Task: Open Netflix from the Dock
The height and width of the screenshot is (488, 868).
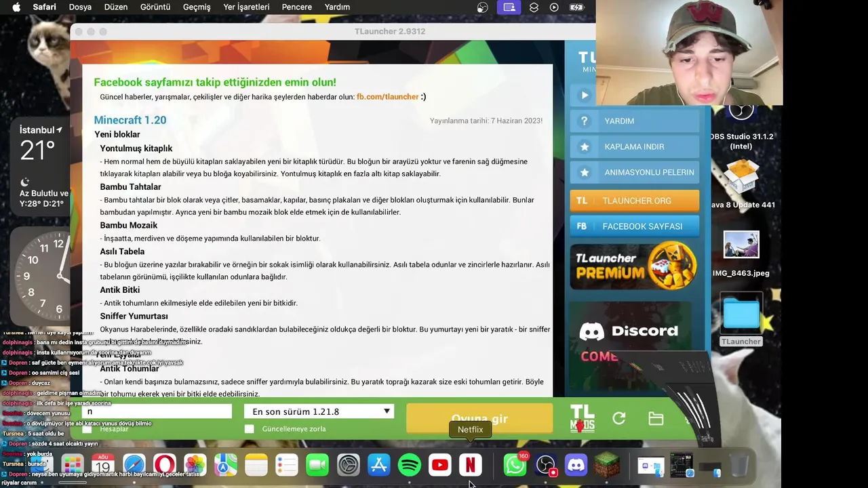Action: (470, 465)
